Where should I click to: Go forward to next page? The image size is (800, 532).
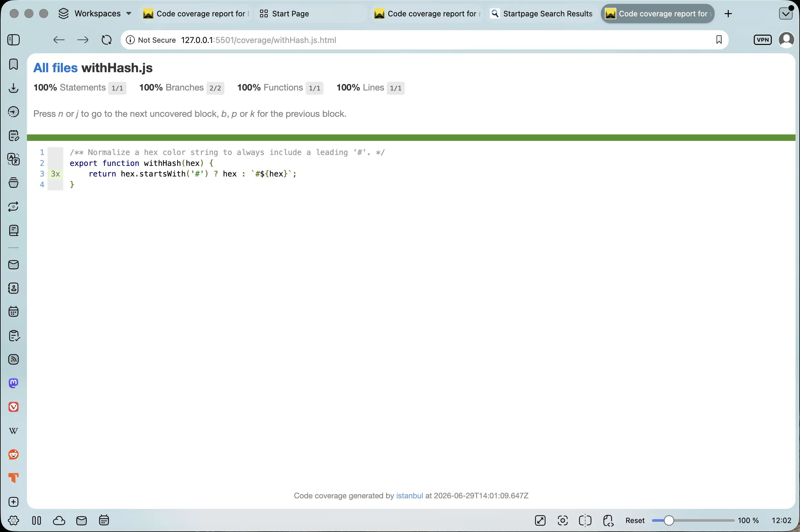click(83, 40)
